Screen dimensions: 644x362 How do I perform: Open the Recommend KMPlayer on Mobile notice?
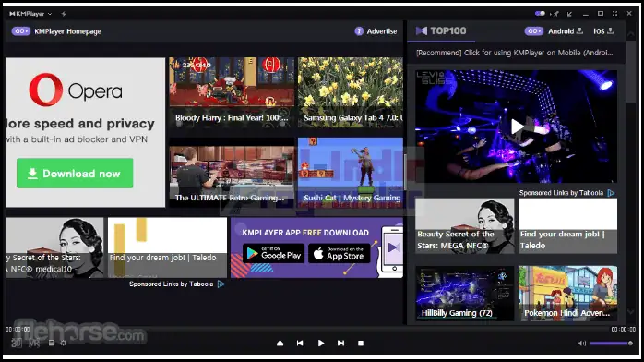(x=514, y=53)
